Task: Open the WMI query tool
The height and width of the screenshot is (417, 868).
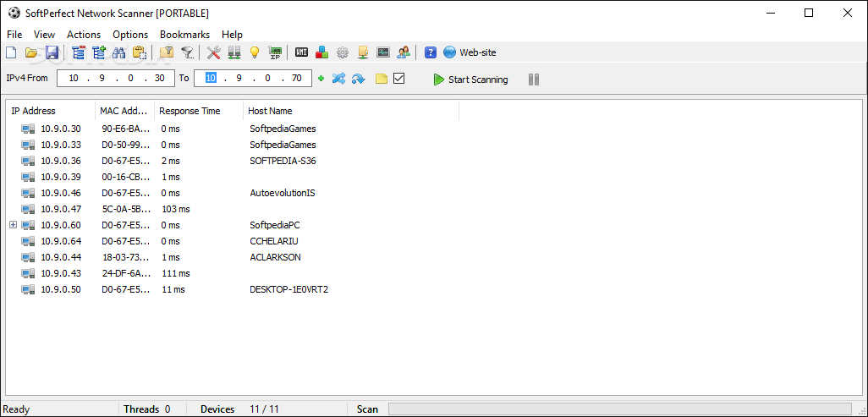Action: [301, 52]
